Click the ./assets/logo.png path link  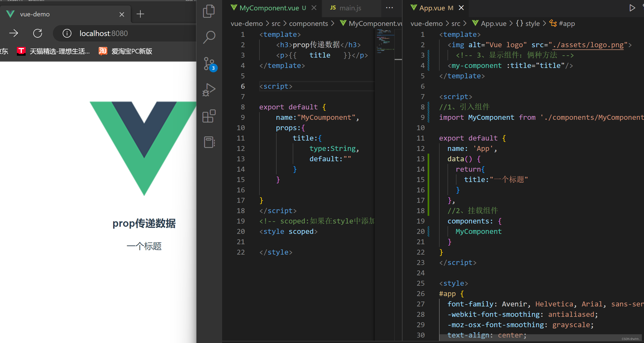pyautogui.click(x=588, y=45)
